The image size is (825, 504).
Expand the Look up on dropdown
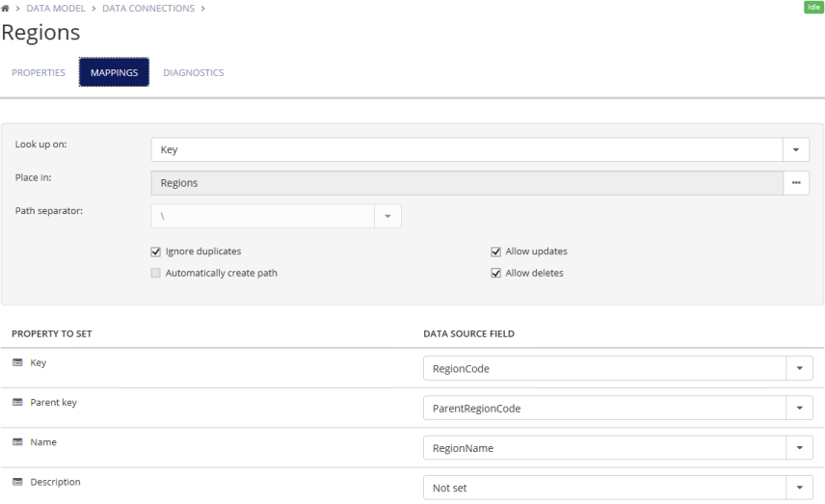pyautogui.click(x=795, y=150)
